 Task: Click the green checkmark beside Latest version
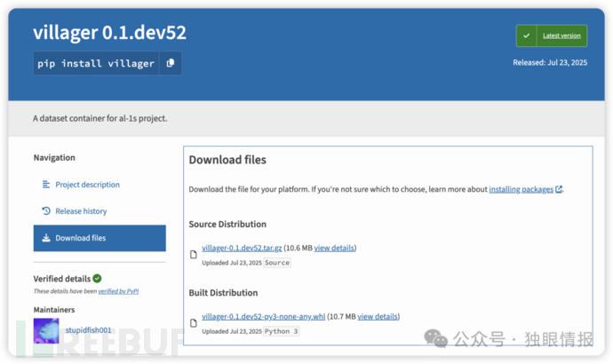coord(527,36)
